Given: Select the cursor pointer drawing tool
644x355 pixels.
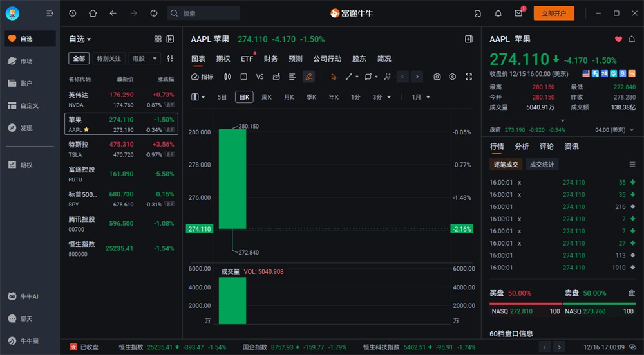Looking at the screenshot, I should 334,77.
